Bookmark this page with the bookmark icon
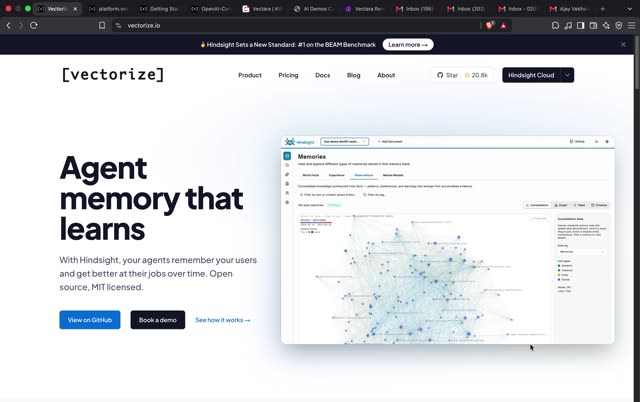 (x=102, y=25)
